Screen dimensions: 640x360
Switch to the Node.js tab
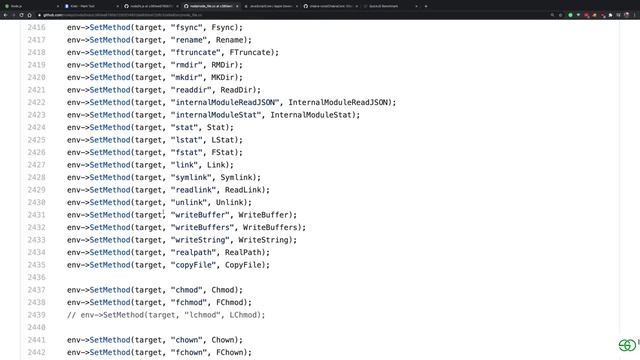pos(31,6)
